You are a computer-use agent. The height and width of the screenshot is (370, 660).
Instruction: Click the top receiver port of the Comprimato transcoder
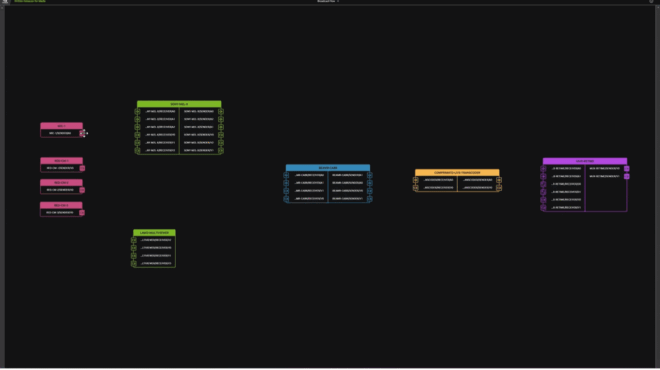coord(415,180)
